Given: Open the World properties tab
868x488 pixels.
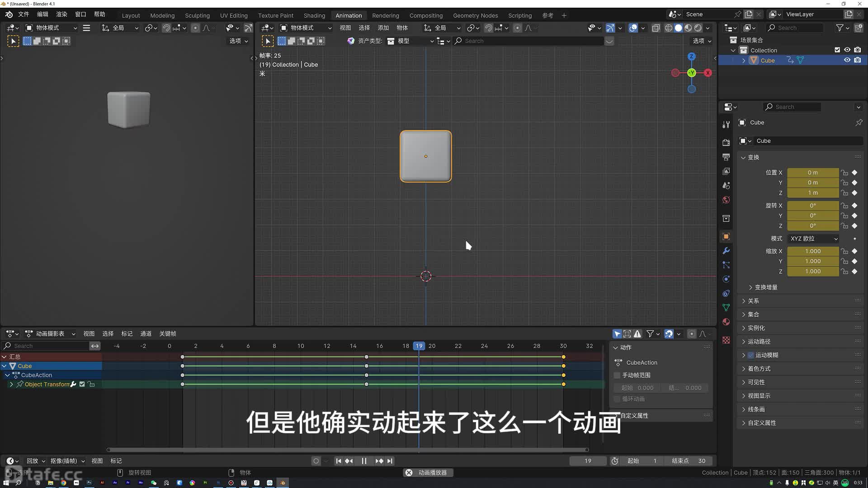Looking at the screenshot, I should [x=726, y=200].
